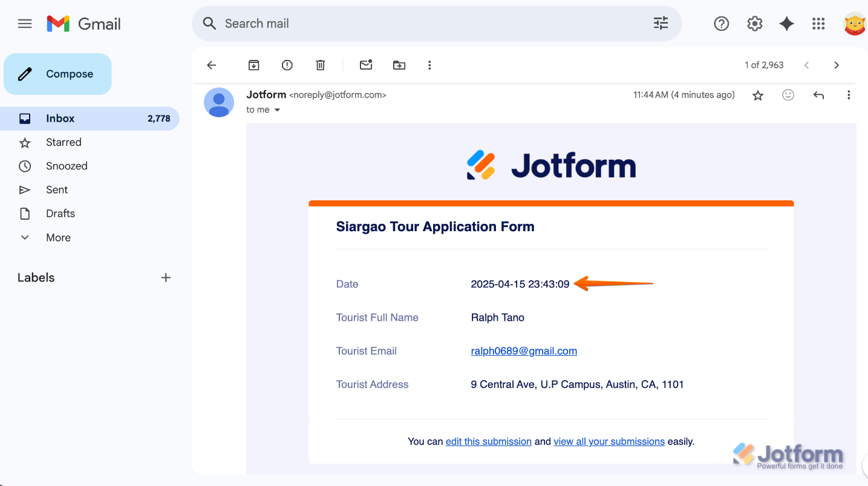Archive this email
This screenshot has width=868, height=486.
coord(254,65)
